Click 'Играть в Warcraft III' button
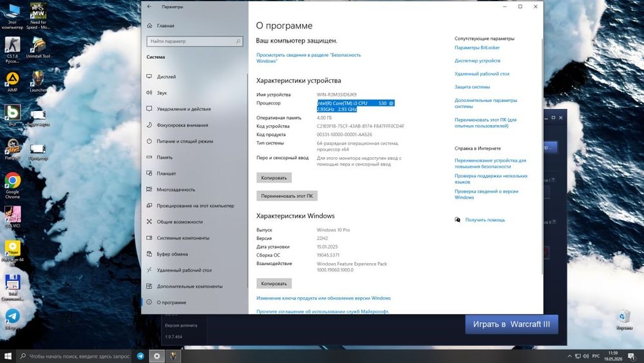The image size is (644, 363). pos(511,324)
